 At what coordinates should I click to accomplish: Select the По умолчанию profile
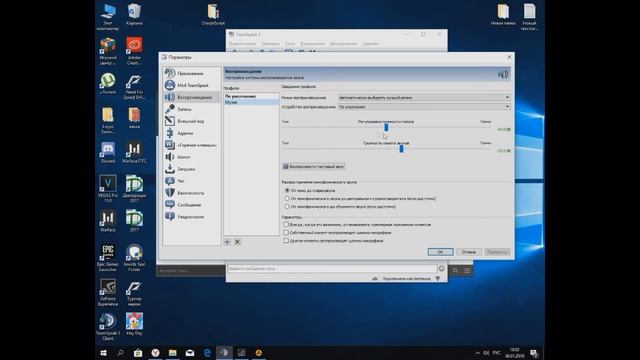click(251, 96)
